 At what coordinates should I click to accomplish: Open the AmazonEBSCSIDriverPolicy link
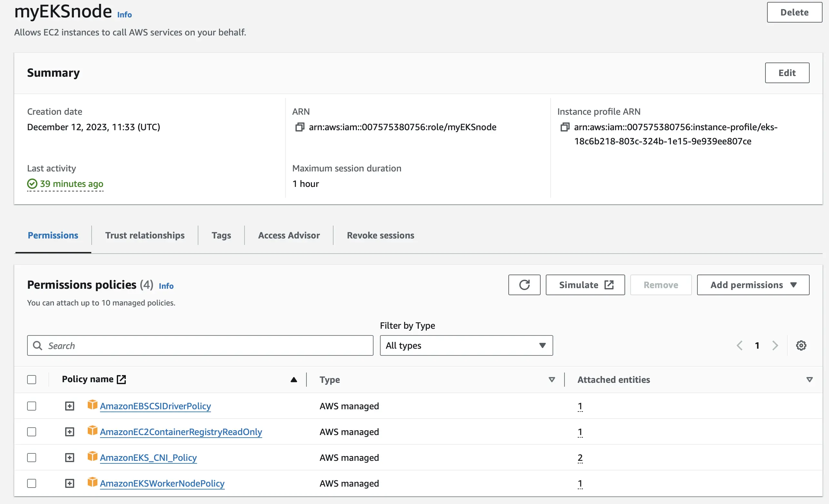pos(155,406)
